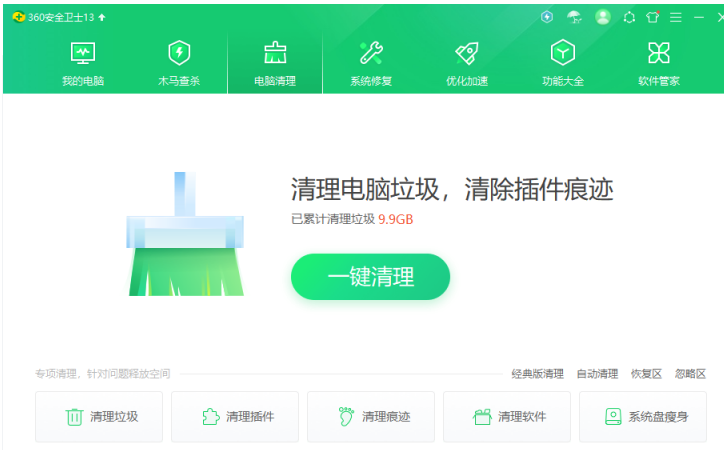The width and height of the screenshot is (724, 450).
Task: Open the user account avatar
Action: (x=602, y=17)
